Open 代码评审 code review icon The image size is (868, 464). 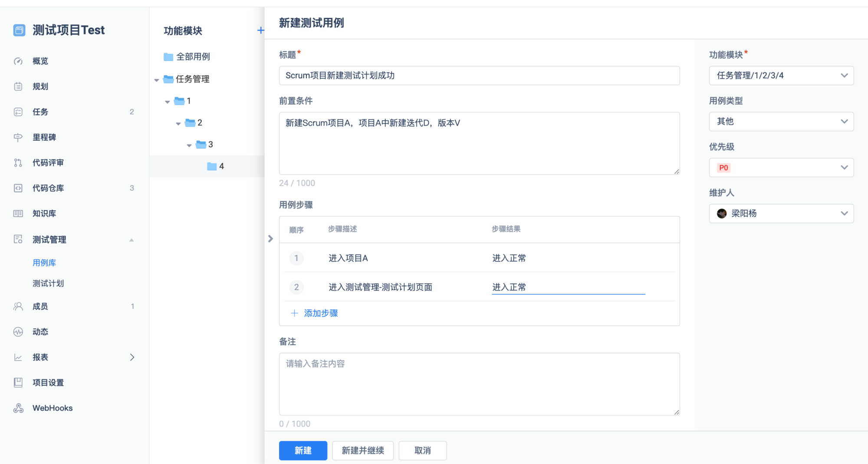click(18, 163)
